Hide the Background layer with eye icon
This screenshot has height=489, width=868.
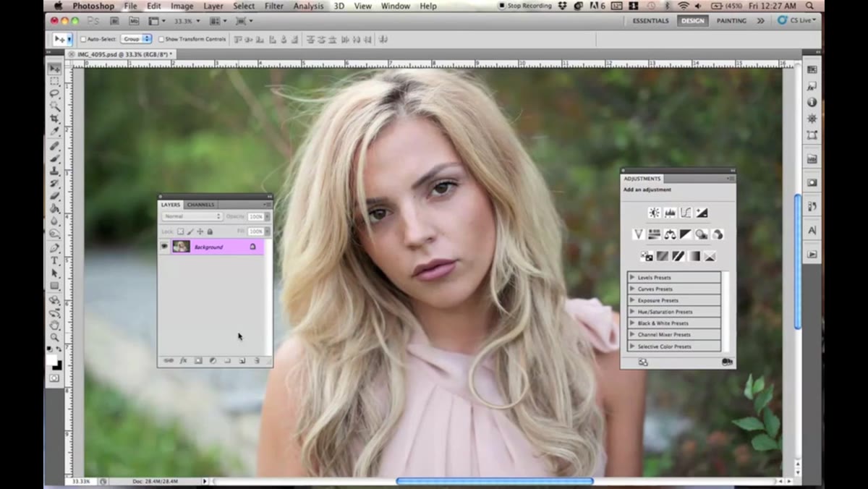click(164, 247)
